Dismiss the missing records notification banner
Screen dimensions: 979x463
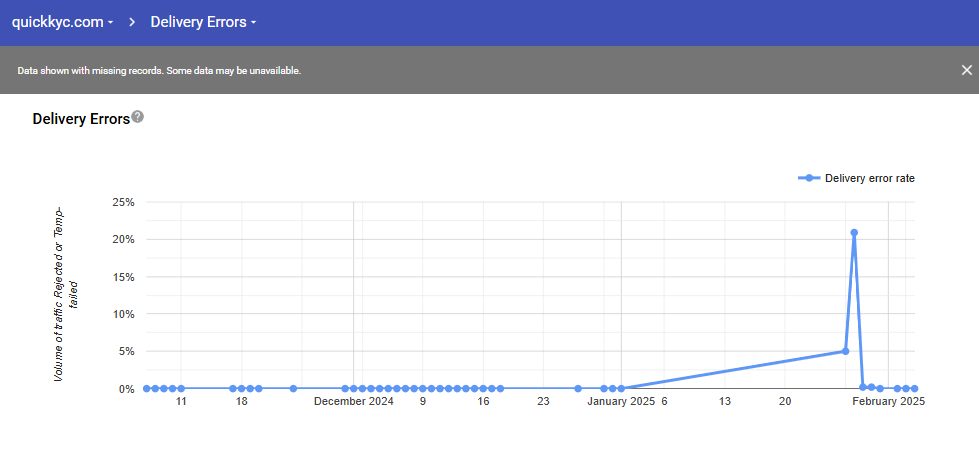click(966, 70)
